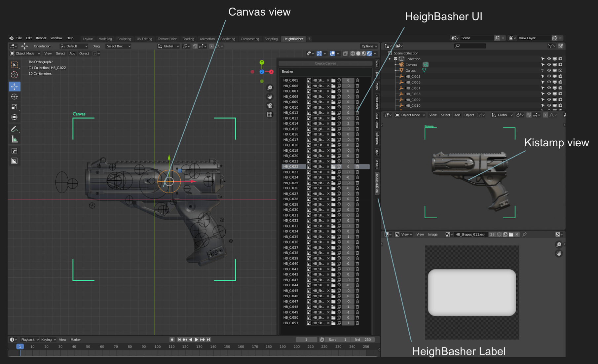This screenshot has height=364, width=598.
Task: Click the outliner search field
Action: point(470,46)
